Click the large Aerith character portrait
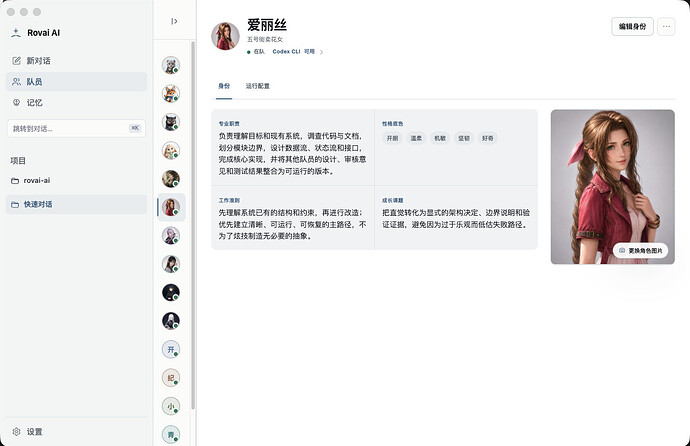690x446 pixels. pos(613,187)
